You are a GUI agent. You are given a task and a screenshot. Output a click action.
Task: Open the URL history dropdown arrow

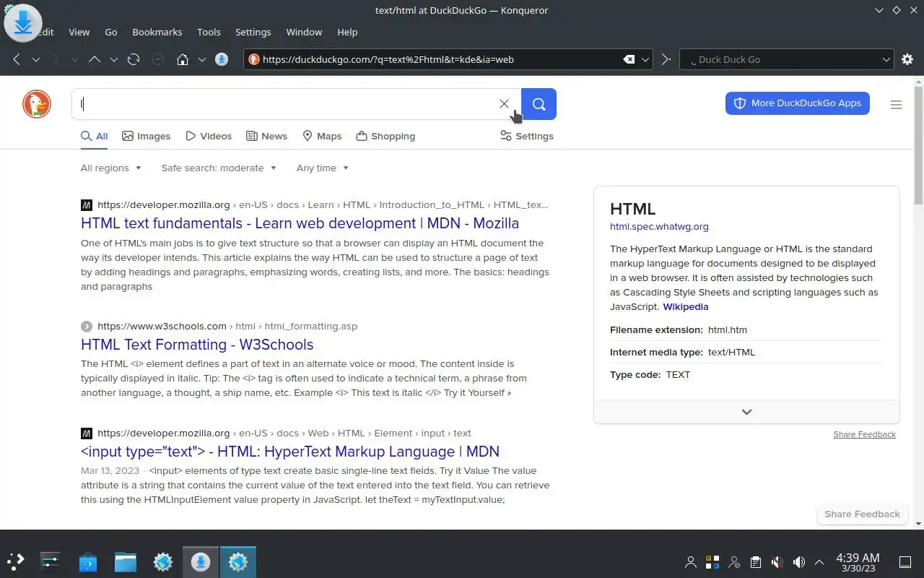click(645, 59)
